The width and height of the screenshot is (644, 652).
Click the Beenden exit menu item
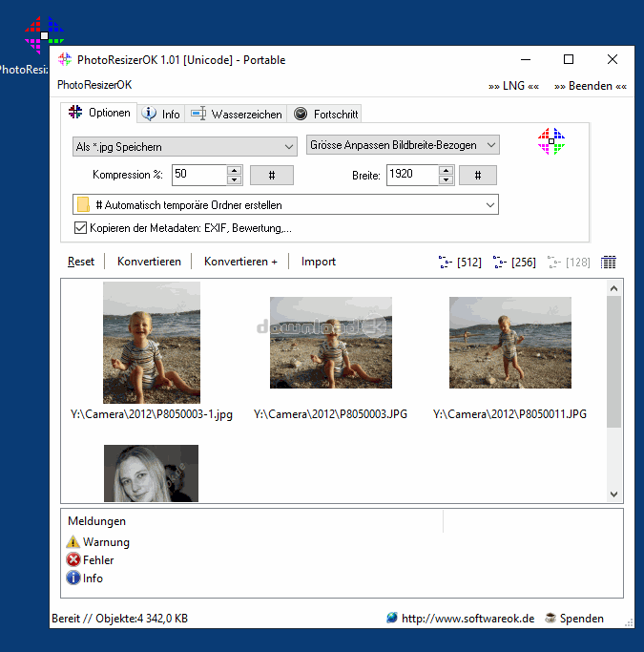coord(590,86)
